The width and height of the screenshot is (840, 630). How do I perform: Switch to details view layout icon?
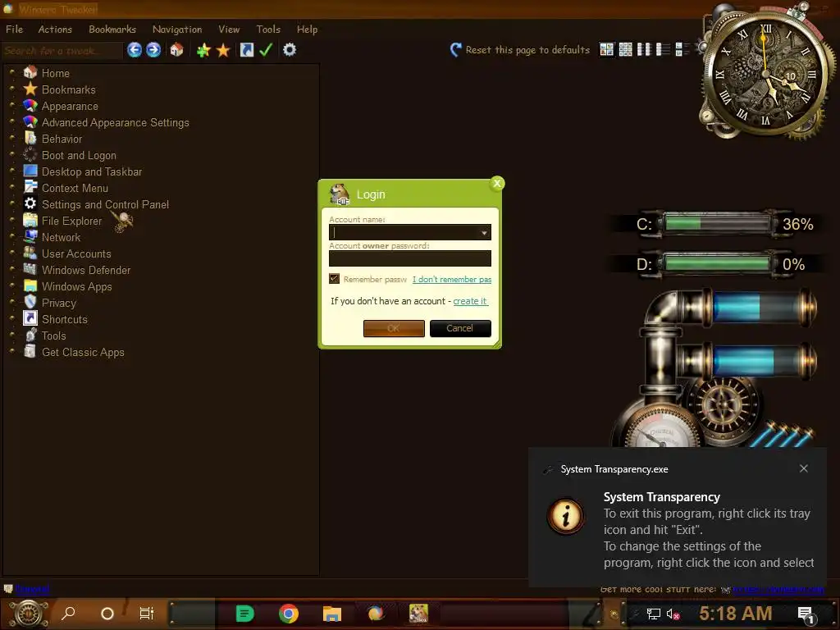(x=682, y=50)
